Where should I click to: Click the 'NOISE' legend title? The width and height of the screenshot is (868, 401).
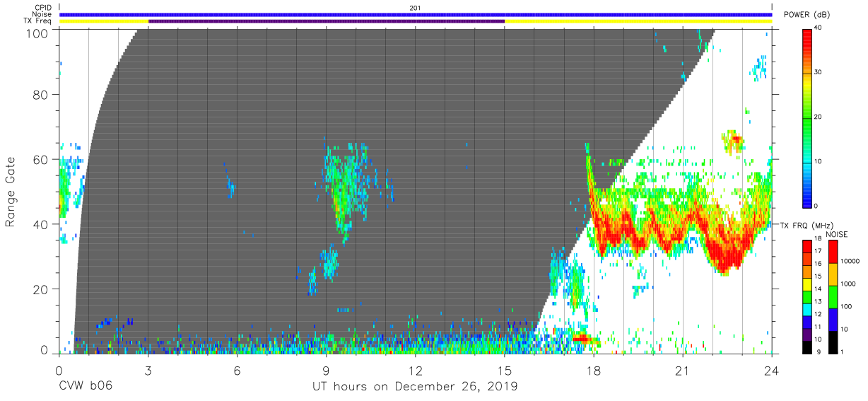pyautogui.click(x=835, y=233)
